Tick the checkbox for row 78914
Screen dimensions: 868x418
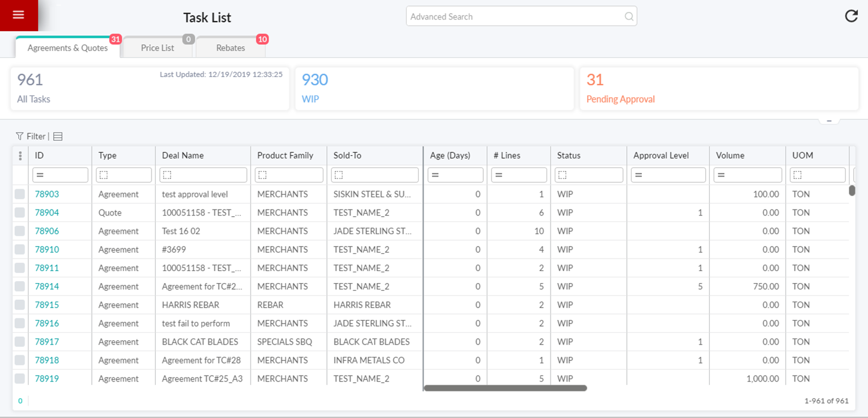[x=20, y=287]
